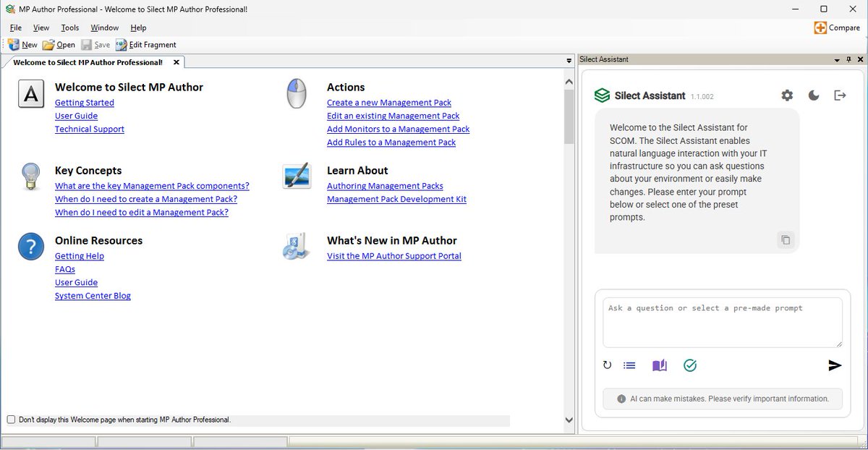Click the Compare button at top right

click(x=837, y=27)
